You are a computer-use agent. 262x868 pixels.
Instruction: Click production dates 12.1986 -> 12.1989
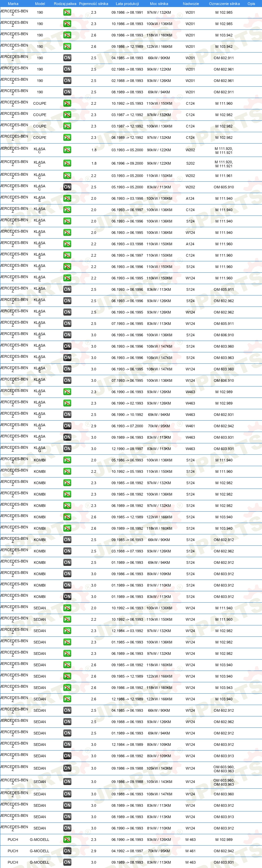coord(127,699)
